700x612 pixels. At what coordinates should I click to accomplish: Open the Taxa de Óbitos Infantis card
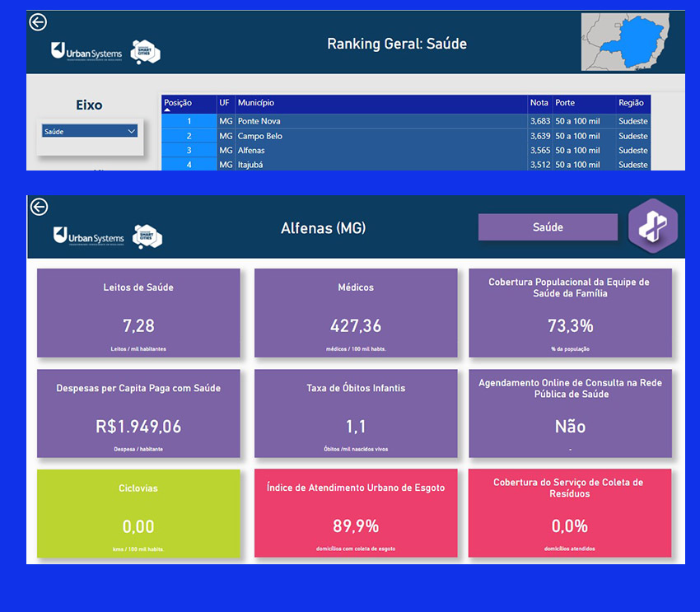coord(355,413)
